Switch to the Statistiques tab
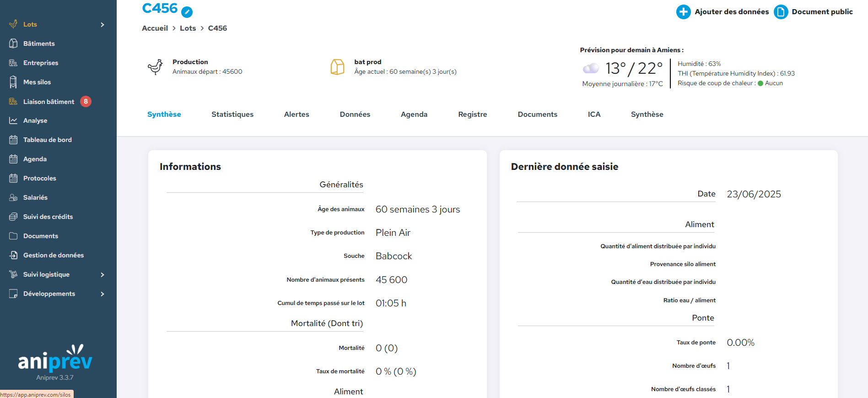This screenshot has width=868, height=398. pyautogui.click(x=232, y=114)
